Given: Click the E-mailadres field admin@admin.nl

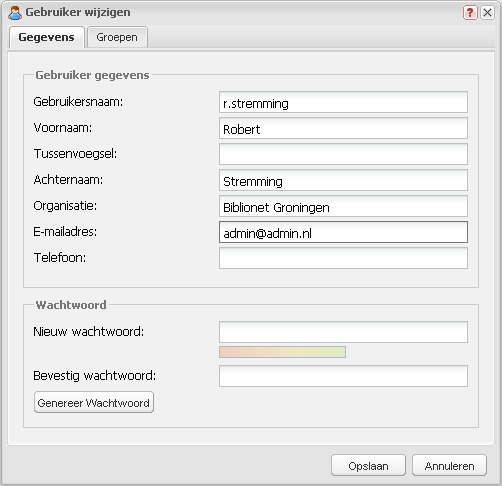Looking at the screenshot, I should click(343, 232).
